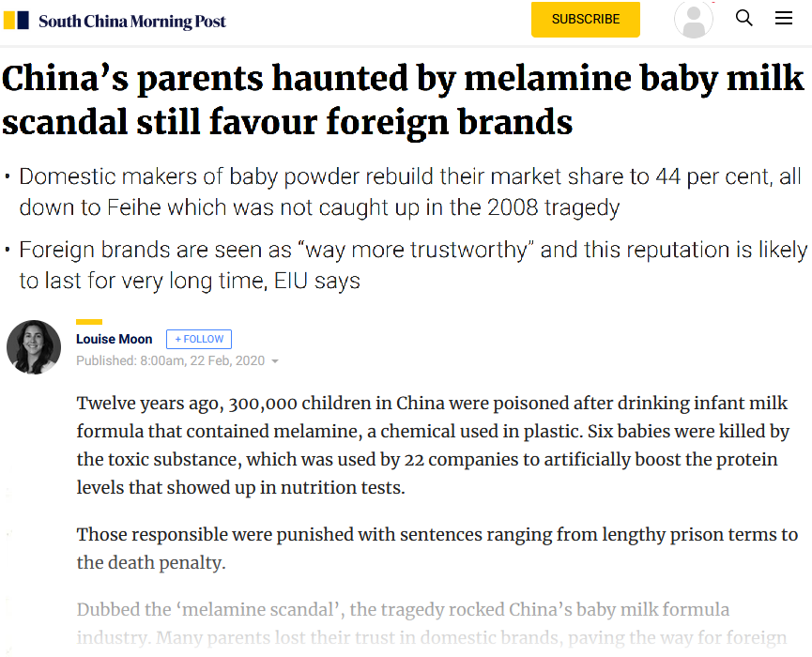Click the SUBSCRIBE button
The width and height of the screenshot is (812, 657).
pos(585,19)
